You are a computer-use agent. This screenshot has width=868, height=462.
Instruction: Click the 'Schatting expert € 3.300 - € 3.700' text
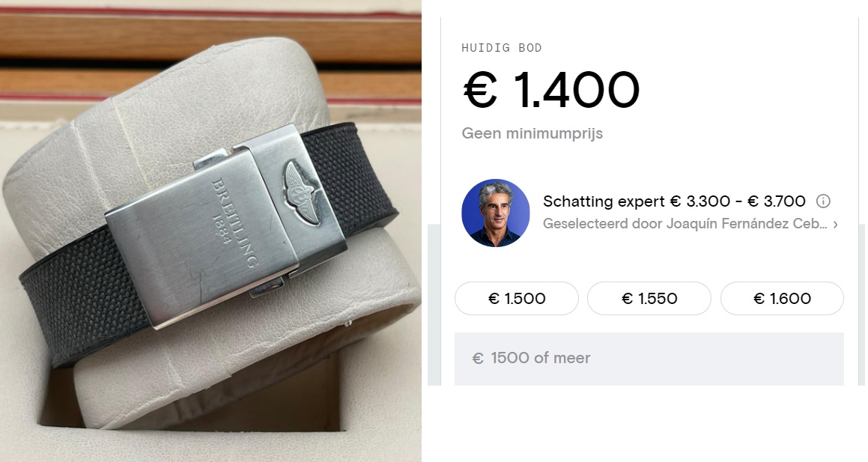[x=674, y=201]
